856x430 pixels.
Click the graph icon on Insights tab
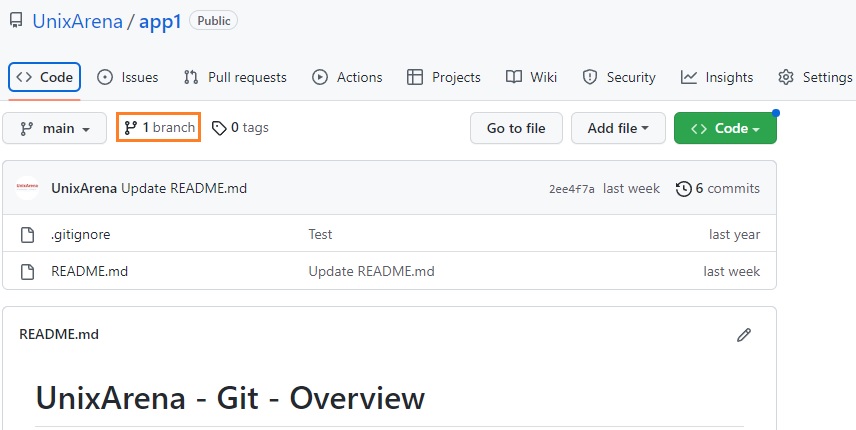tap(688, 77)
